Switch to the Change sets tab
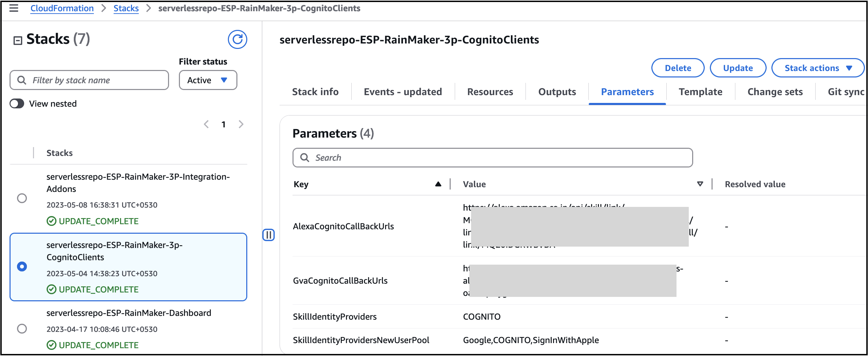 pyautogui.click(x=775, y=92)
